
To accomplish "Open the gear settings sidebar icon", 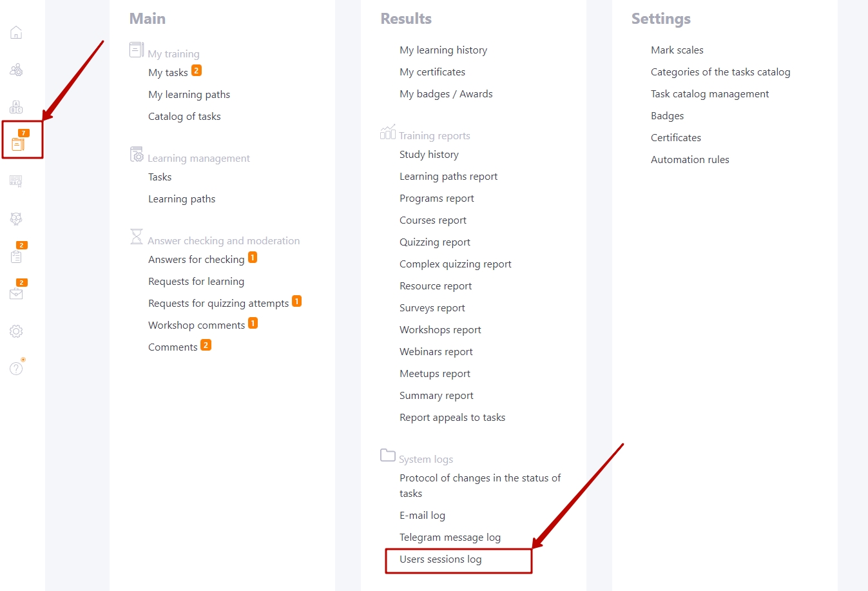I will pos(16,331).
